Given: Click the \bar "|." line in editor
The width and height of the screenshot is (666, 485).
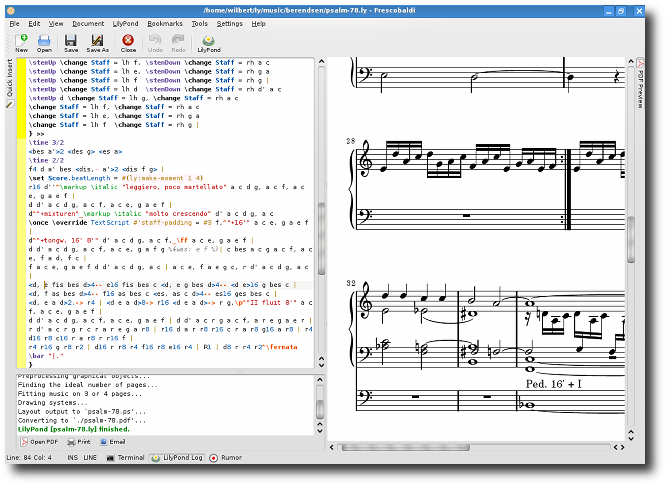Looking at the screenshot, I should click(x=45, y=356).
